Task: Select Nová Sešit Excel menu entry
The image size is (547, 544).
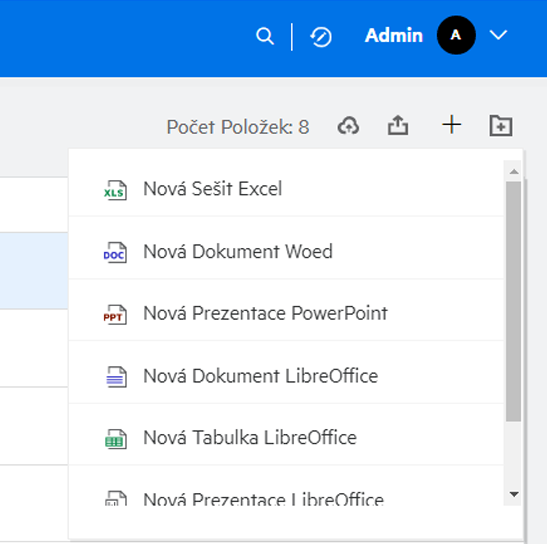Action: [x=286, y=189]
